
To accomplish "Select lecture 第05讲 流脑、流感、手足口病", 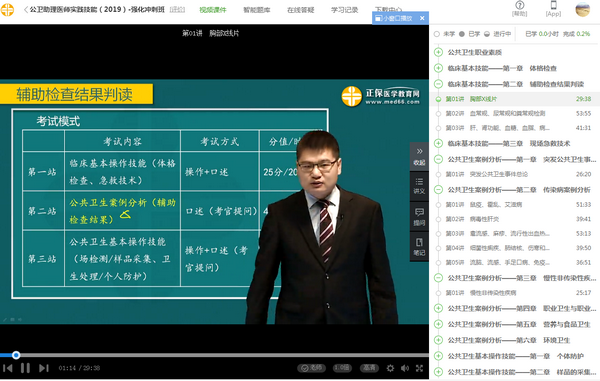I will point(515,263).
